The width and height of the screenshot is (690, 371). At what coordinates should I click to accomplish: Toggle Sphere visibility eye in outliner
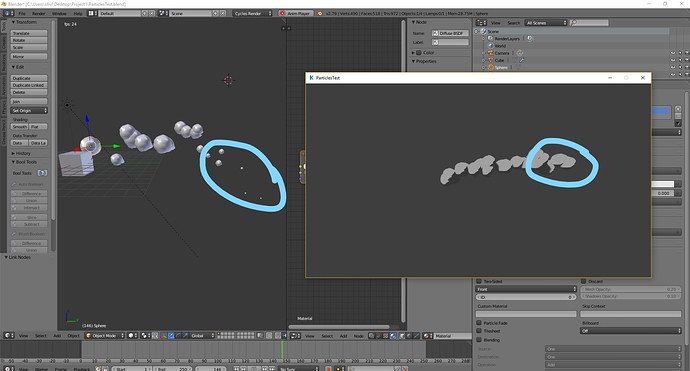pos(673,67)
